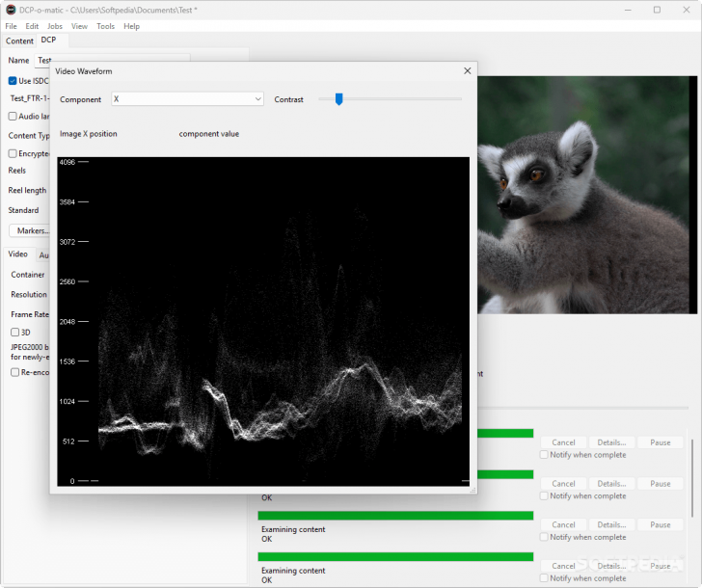702x588 pixels.
Task: Open the Jobs menu
Action: (55, 26)
